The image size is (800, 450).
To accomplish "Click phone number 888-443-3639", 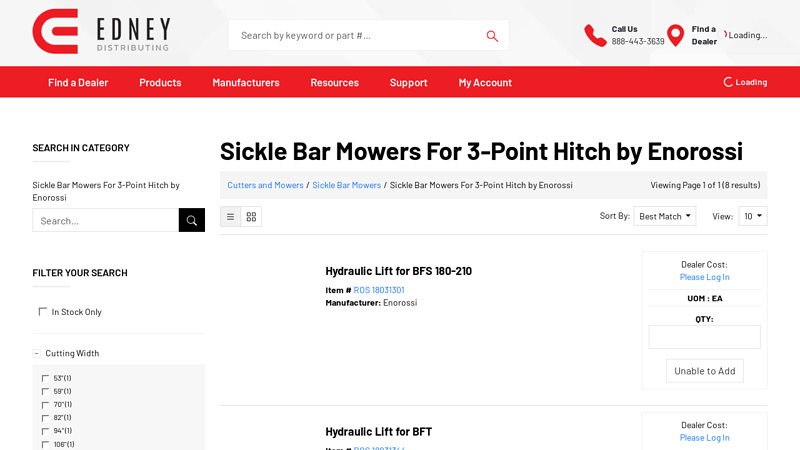I will click(638, 41).
